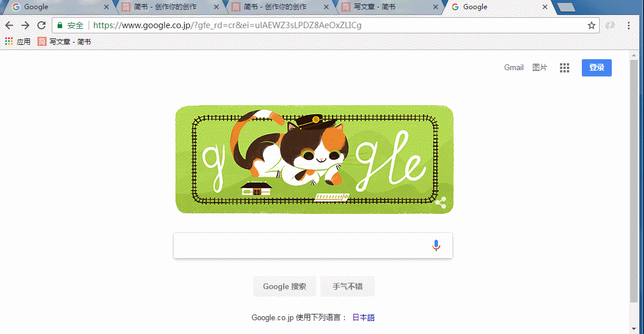Viewport: 644px width, 334px height.
Task: Open the Chrome three-dot menu
Action: point(628,25)
